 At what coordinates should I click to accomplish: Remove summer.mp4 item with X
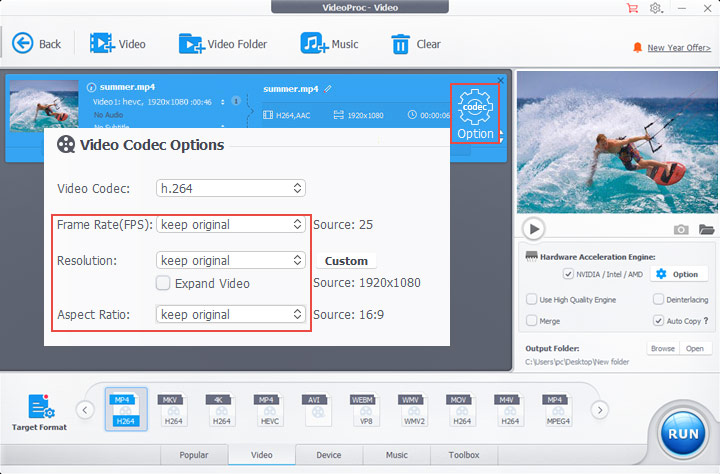tap(501, 80)
